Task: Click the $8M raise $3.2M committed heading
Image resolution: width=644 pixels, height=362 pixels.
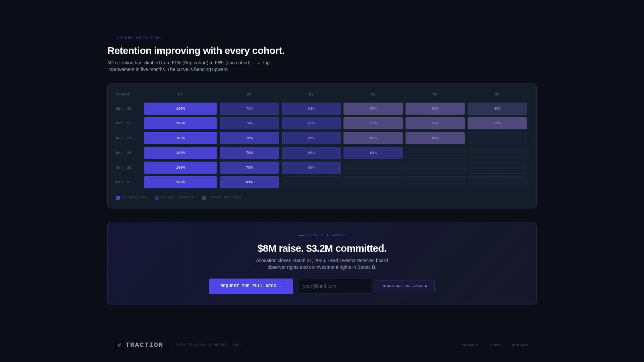Action: 322,248
